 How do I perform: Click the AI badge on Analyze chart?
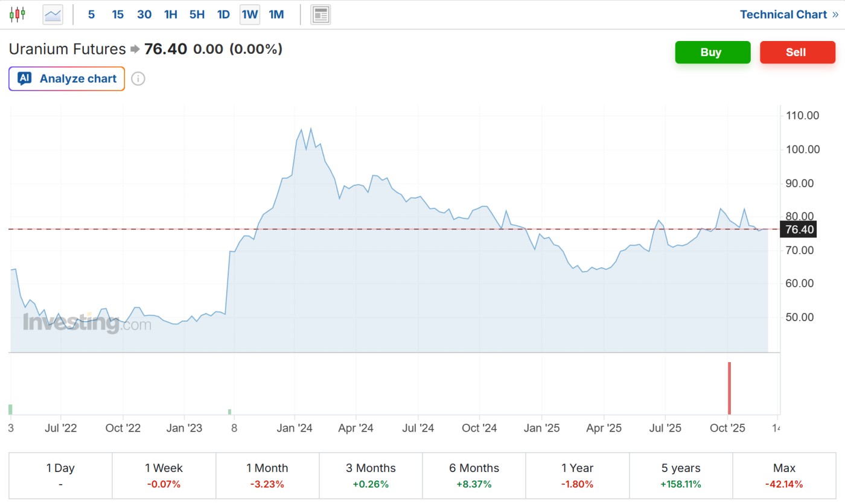24,78
